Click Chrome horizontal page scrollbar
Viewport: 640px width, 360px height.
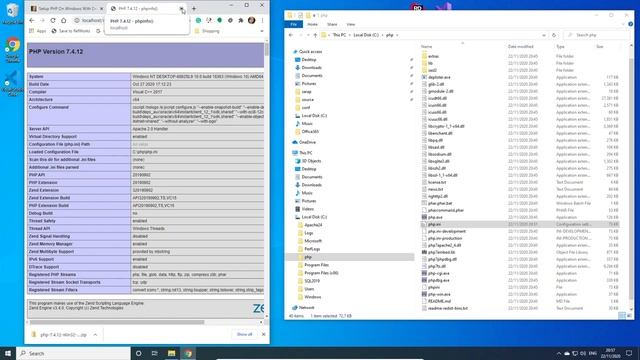tap(116, 322)
